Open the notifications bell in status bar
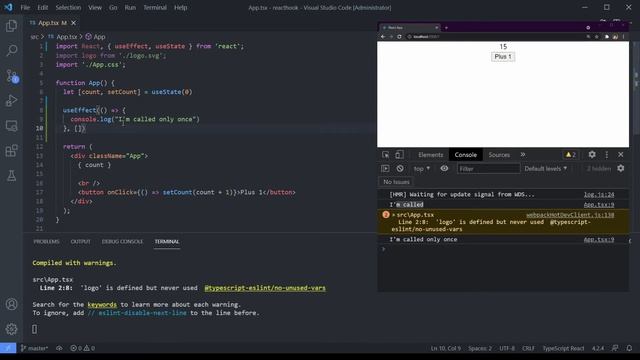The image size is (640, 360). pos(629,348)
